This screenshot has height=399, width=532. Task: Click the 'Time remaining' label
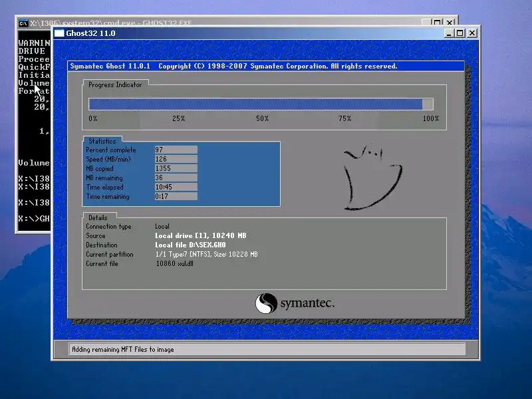tap(108, 196)
